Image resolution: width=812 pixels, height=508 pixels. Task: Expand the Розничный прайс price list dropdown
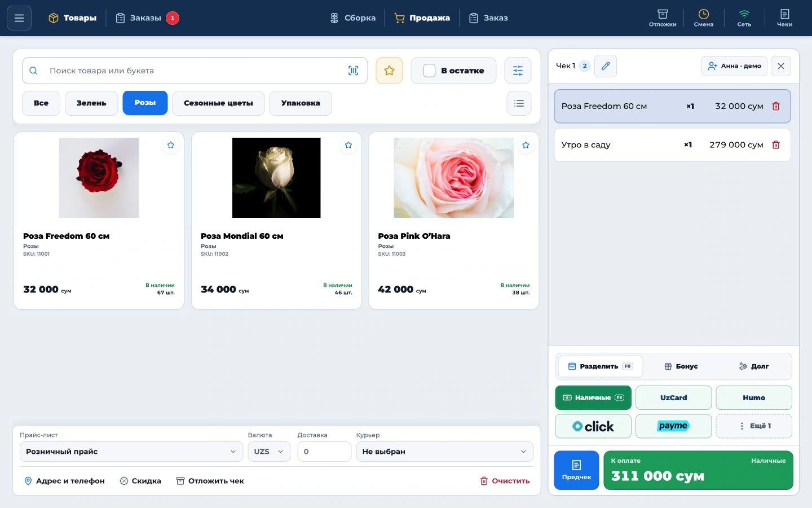click(x=131, y=452)
